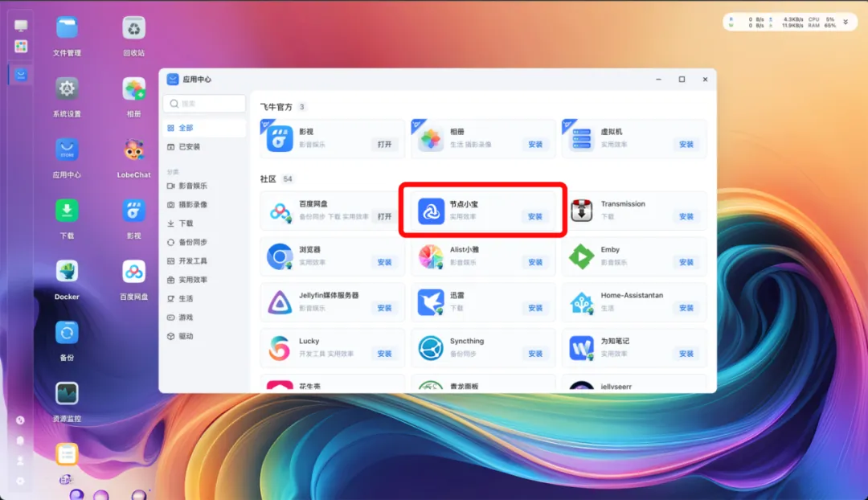Image resolution: width=868 pixels, height=500 pixels.
Task: Click the Transmission app icon
Action: (x=582, y=211)
